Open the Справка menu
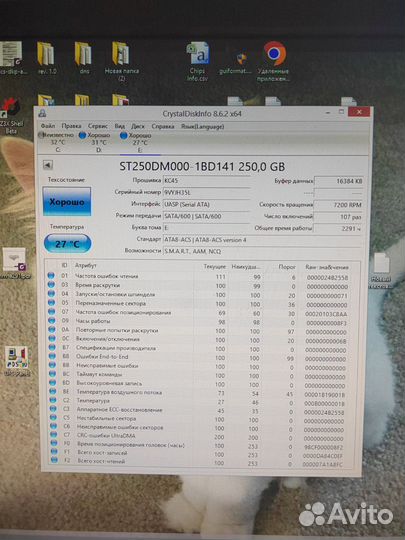Image resolution: width=405 pixels, height=540 pixels. point(163,126)
